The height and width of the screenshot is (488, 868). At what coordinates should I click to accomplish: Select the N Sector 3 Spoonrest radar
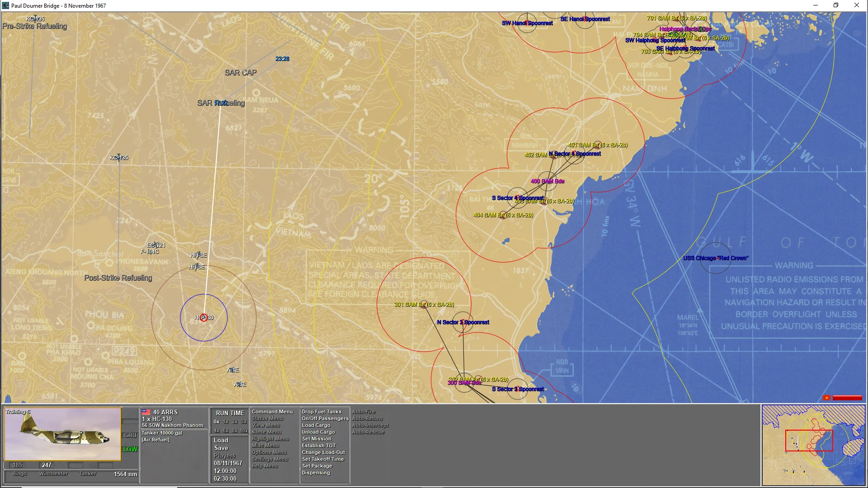click(x=463, y=322)
